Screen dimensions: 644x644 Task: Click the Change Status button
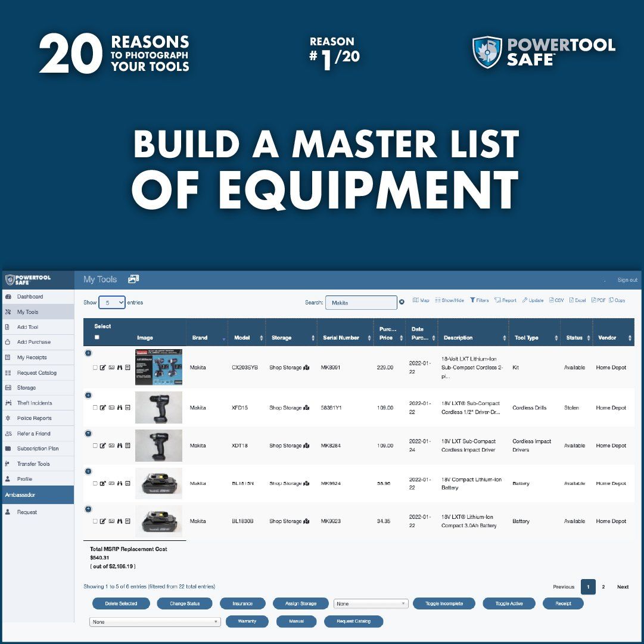[x=185, y=603]
